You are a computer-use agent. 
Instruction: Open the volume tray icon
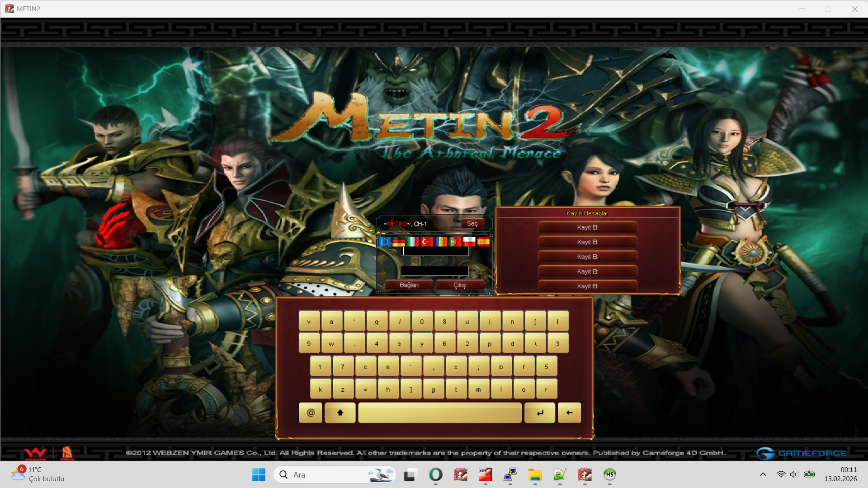pos(794,474)
